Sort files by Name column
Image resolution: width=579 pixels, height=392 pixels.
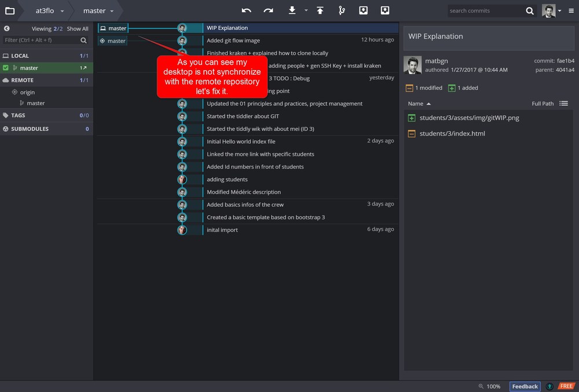pyautogui.click(x=419, y=104)
